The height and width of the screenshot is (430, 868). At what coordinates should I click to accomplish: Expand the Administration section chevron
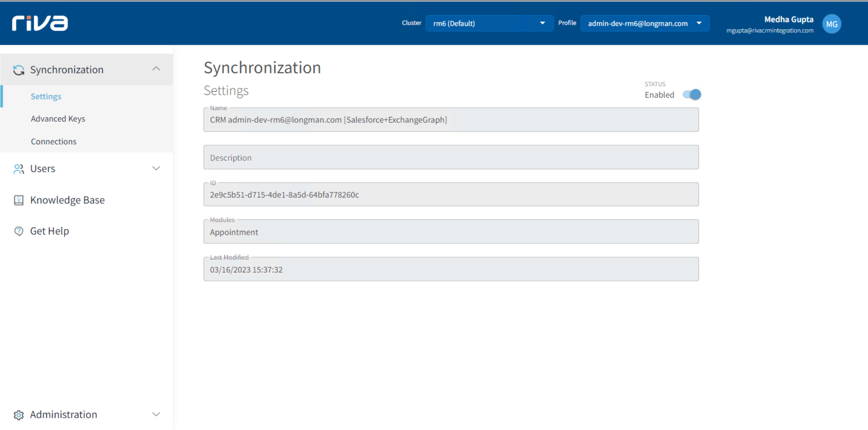156,414
